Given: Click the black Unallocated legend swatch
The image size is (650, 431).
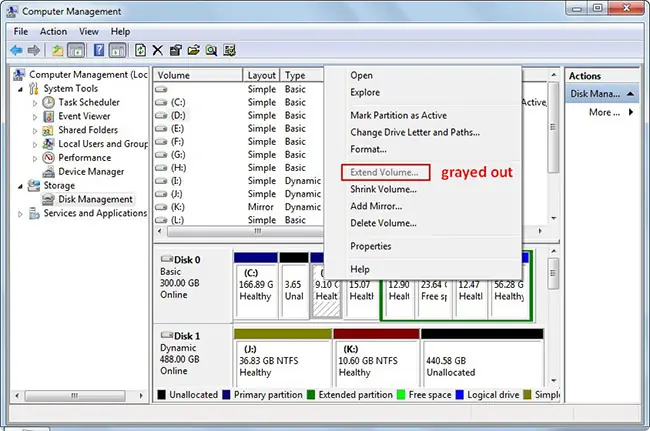Looking at the screenshot, I should click(x=162, y=395).
